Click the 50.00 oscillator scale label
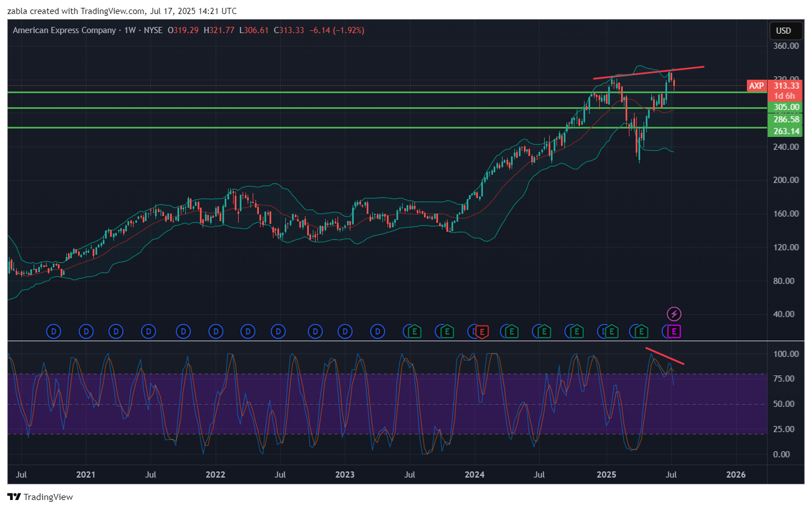The image size is (812, 509). [784, 404]
